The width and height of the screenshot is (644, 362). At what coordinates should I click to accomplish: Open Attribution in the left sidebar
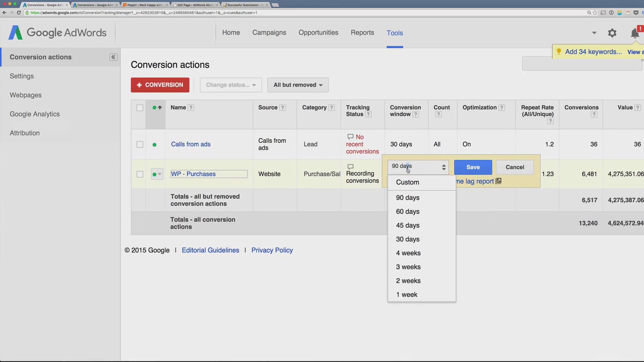point(25,133)
